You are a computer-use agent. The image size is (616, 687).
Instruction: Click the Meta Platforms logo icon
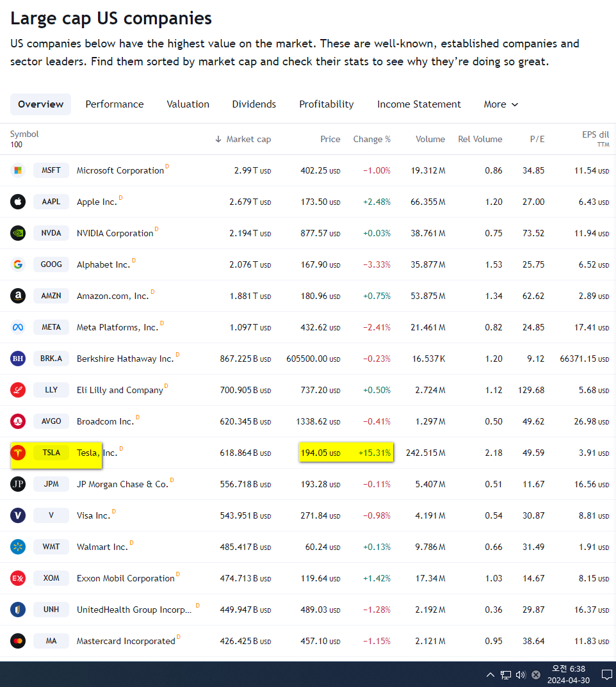tap(18, 327)
